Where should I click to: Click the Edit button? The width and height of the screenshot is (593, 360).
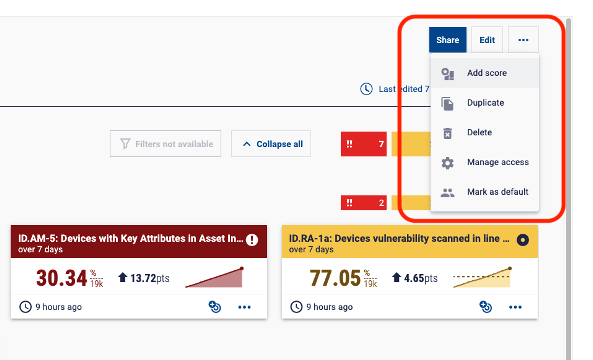click(487, 40)
